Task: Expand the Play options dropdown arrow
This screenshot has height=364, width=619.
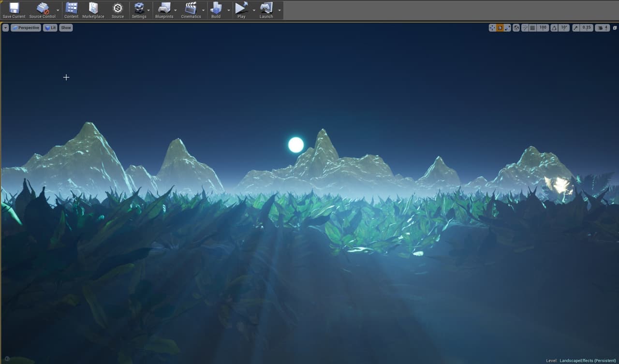Action: click(254, 10)
